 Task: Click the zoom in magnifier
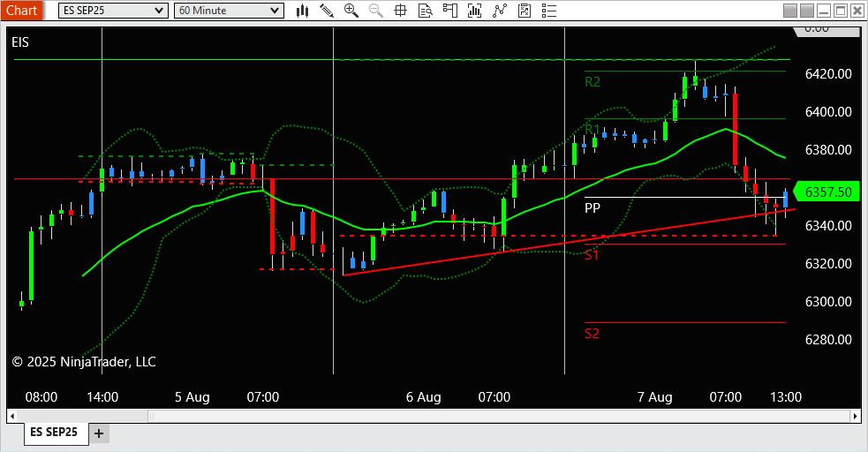tap(351, 11)
